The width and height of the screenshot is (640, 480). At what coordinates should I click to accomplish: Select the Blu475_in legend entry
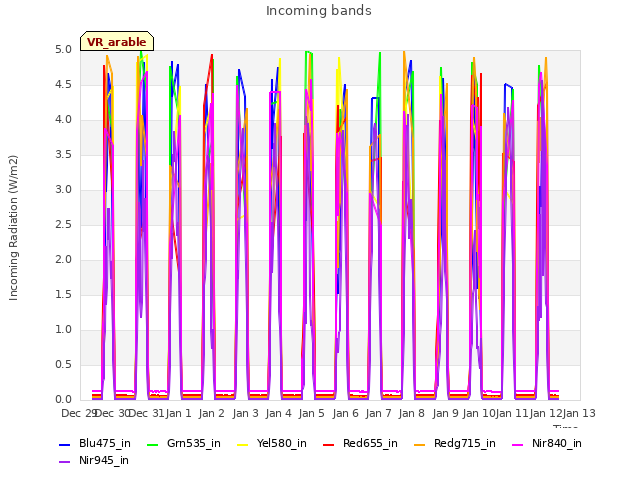coord(95,443)
